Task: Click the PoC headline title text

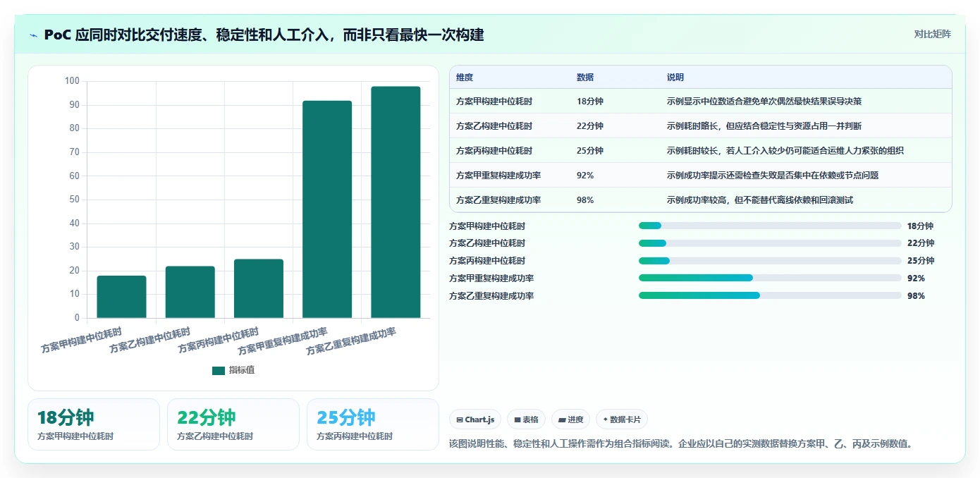Action: point(264,35)
